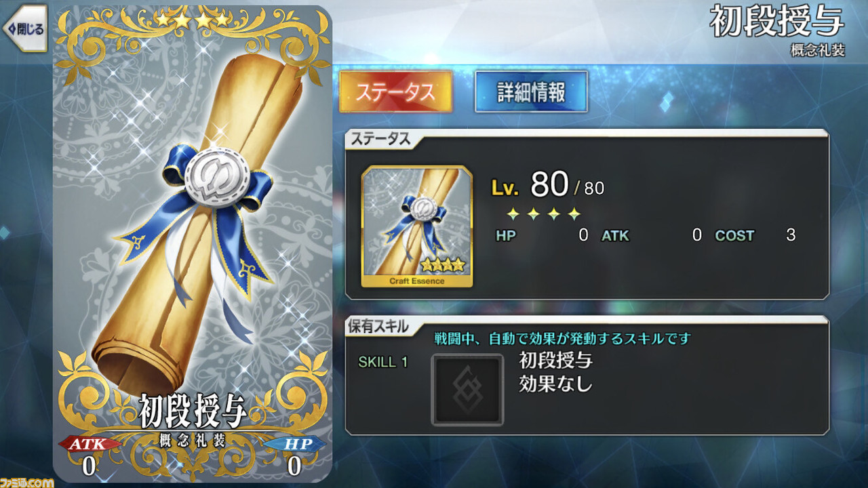Select the 保有スキル panel header
The image size is (868, 488).
coord(379,326)
